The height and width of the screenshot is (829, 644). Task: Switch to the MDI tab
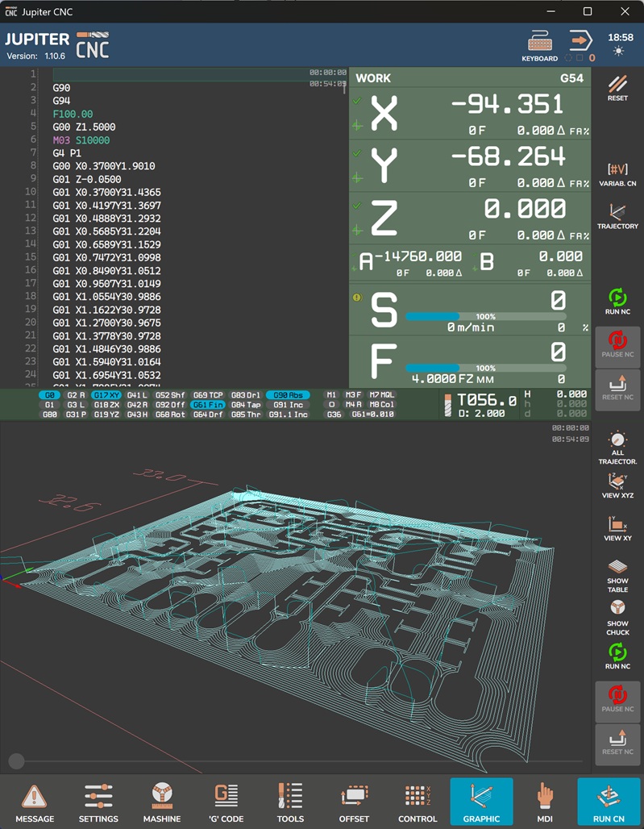[x=545, y=802]
